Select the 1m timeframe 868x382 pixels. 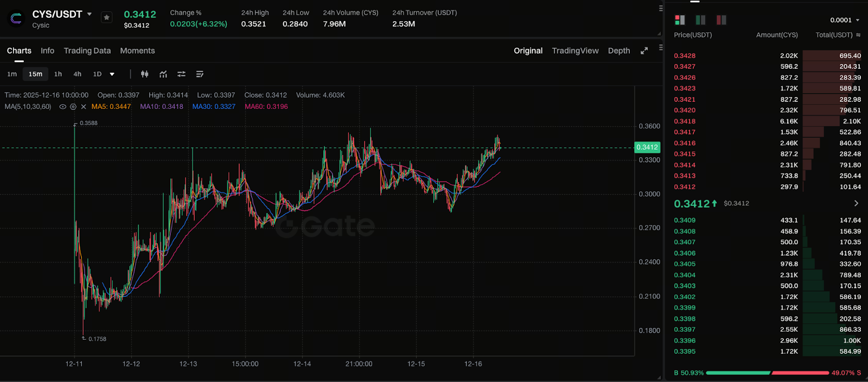(12, 74)
